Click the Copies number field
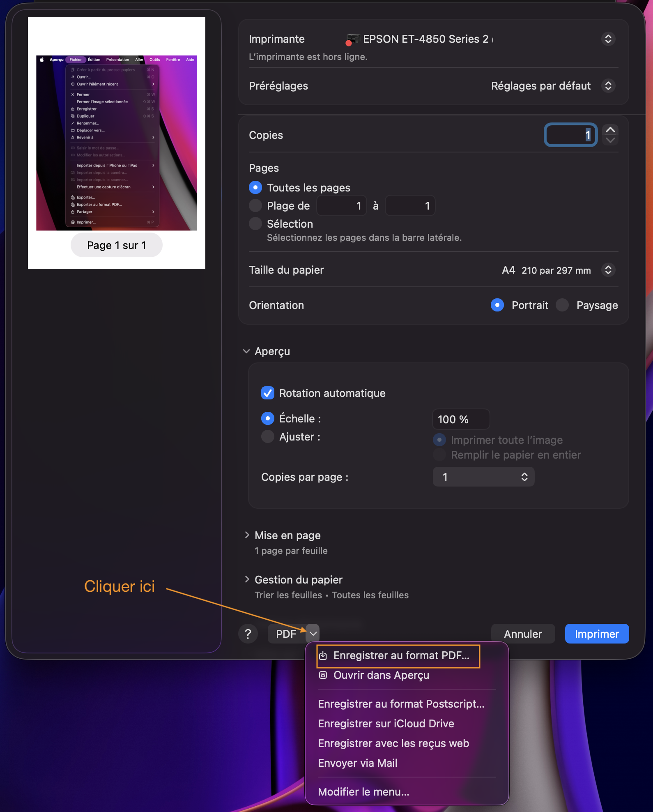Image resolution: width=653 pixels, height=812 pixels. tap(570, 135)
